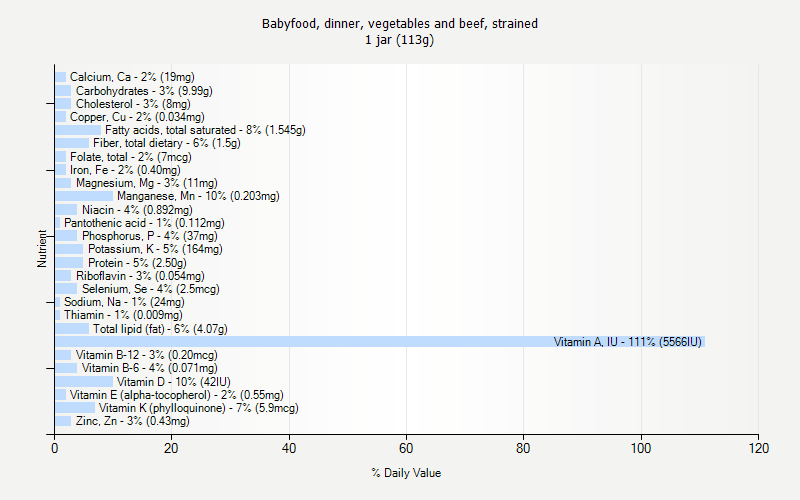Viewport: 800px width, 500px height.
Task: Click the Vitamin D 10% bar
Action: (84, 382)
